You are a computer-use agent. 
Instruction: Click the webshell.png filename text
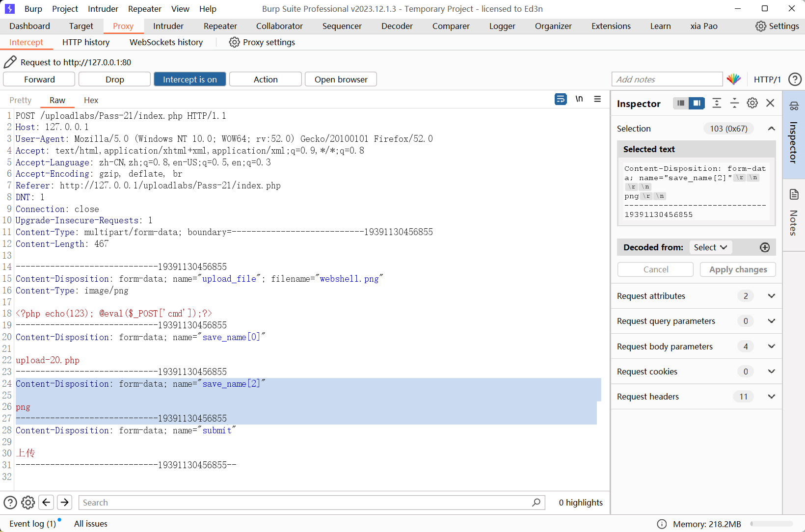coord(349,279)
